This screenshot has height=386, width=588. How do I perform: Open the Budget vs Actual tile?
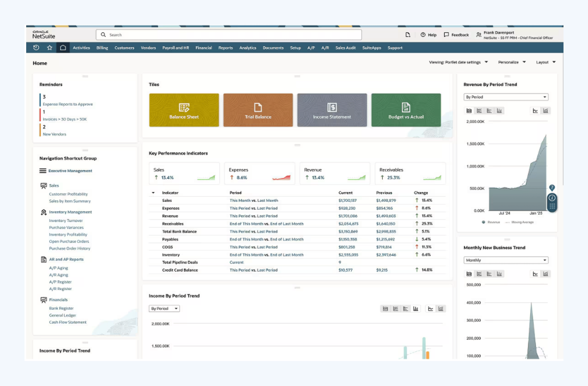point(406,110)
